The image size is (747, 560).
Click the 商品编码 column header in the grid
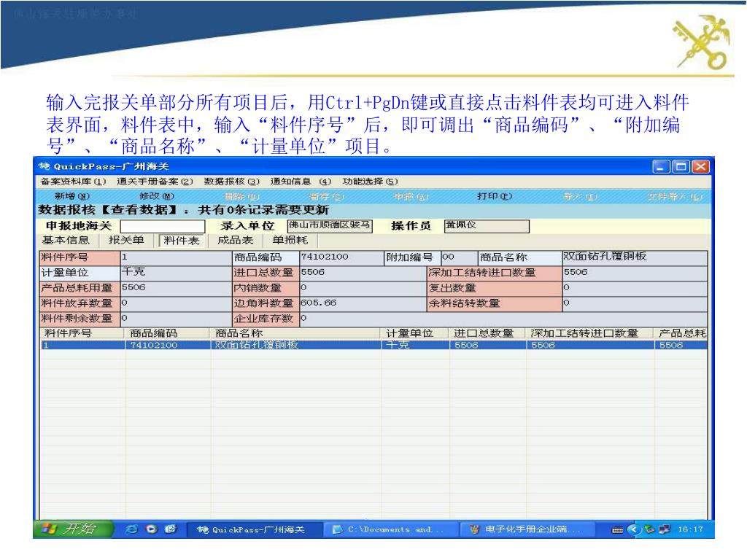168,333
